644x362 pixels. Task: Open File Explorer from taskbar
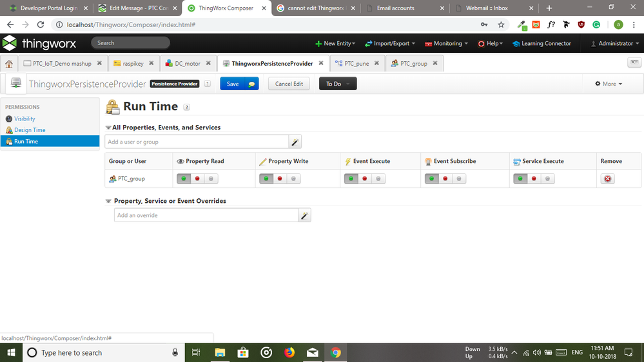220,352
